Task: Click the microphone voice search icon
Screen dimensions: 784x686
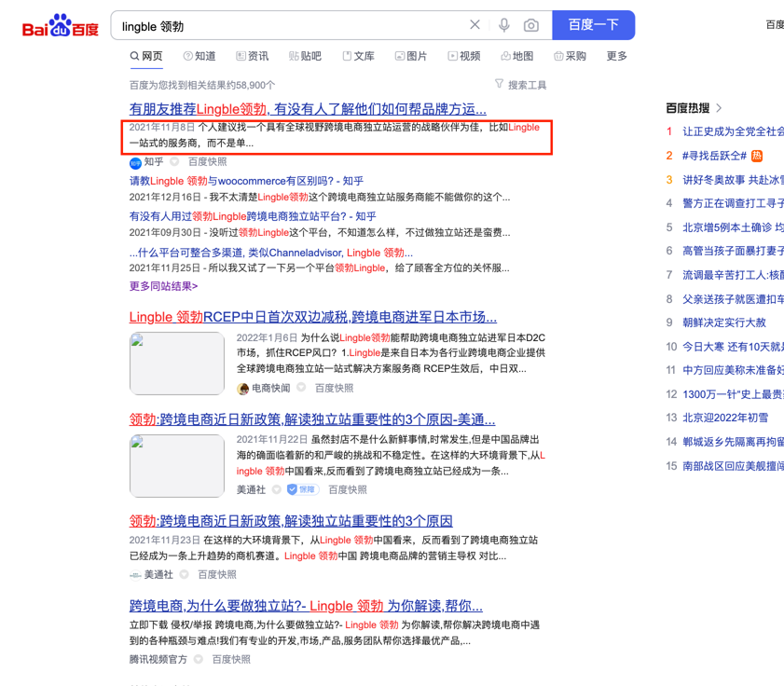Action: click(x=503, y=25)
